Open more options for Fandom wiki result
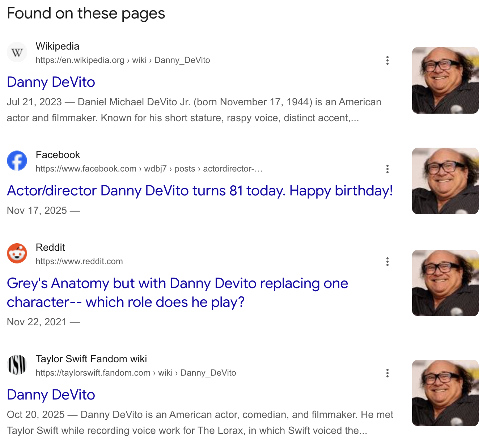487x448 pixels. coord(387,373)
